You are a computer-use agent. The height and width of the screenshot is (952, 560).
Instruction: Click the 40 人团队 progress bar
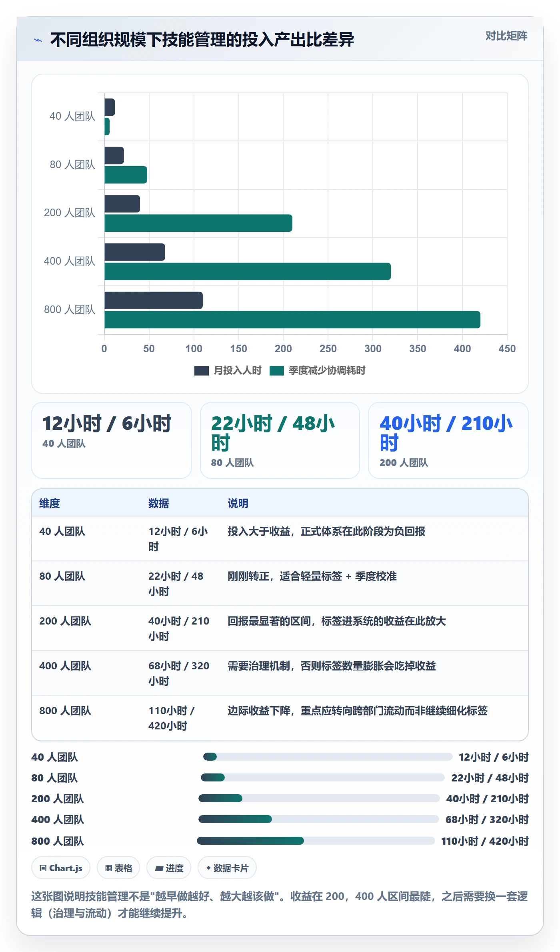(328, 757)
